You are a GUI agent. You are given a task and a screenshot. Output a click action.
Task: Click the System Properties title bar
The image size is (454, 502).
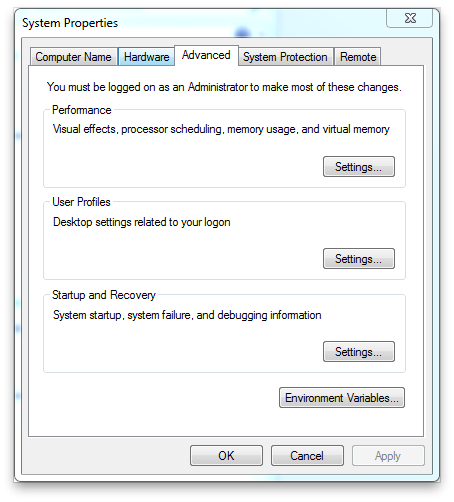200,23
